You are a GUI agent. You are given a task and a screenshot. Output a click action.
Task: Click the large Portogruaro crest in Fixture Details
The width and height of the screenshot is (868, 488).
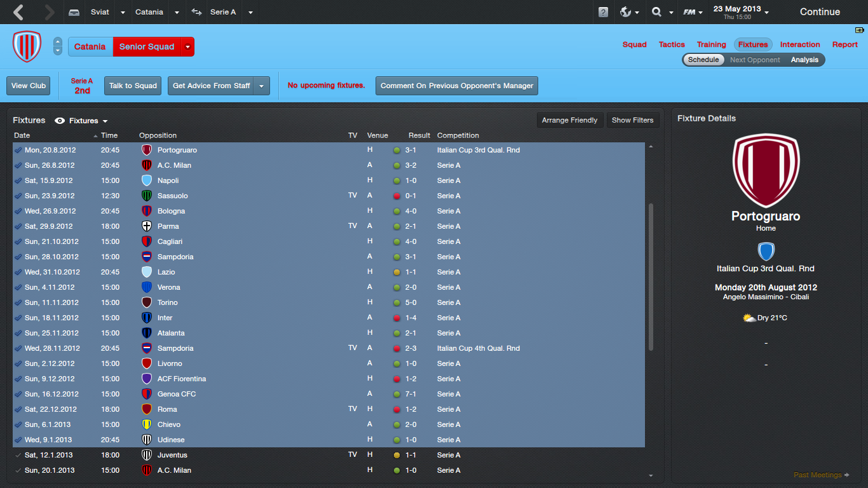coord(766,171)
